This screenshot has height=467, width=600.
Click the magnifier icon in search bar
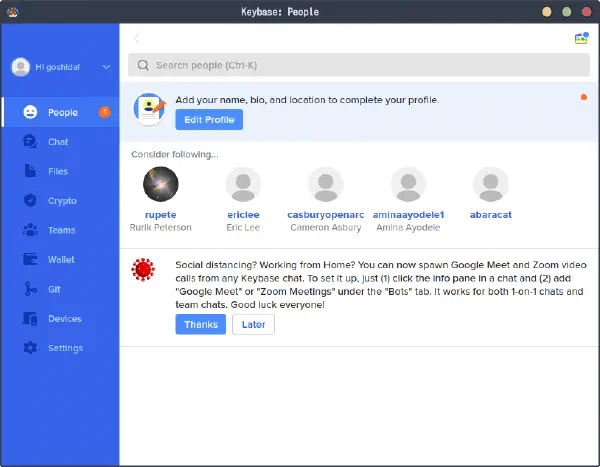[143, 65]
